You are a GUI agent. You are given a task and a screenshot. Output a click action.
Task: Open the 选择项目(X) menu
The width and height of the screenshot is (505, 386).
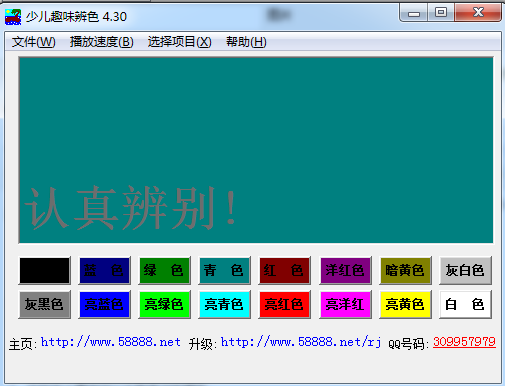tap(180, 42)
